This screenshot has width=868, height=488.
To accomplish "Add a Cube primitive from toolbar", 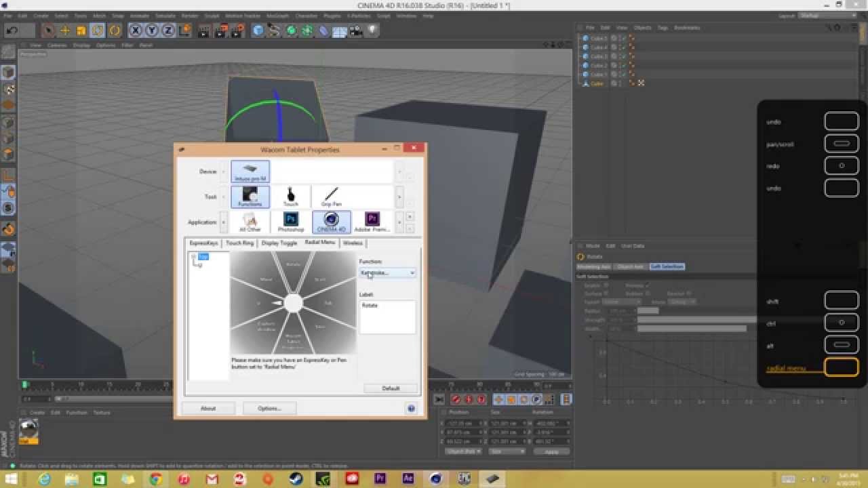I will (x=258, y=30).
